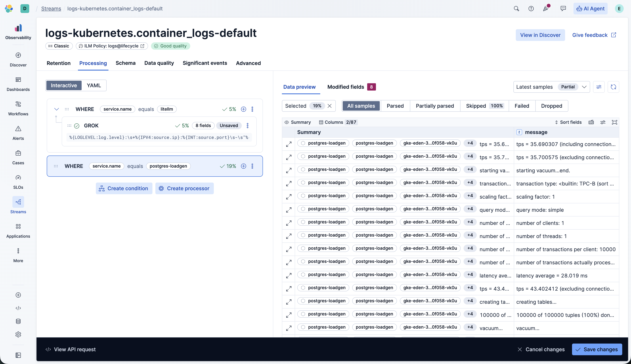Filter preview to All samples
Image resolution: width=631 pixels, height=364 pixels.
click(x=361, y=106)
